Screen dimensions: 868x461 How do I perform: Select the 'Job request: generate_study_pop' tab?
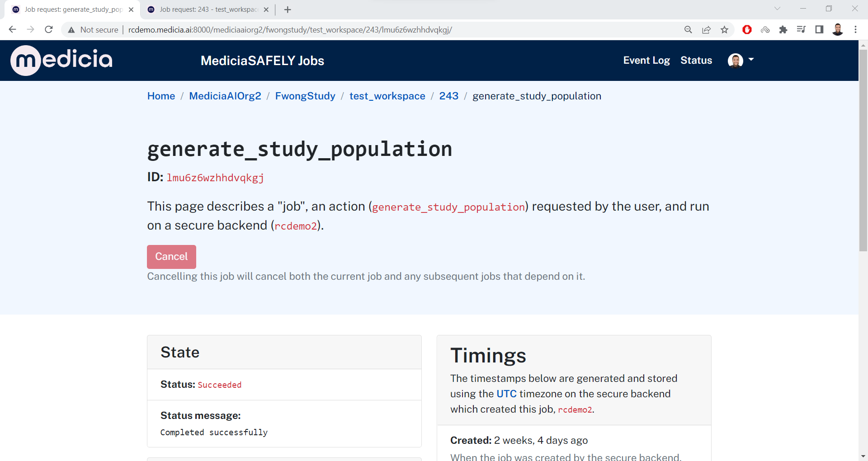click(72, 9)
